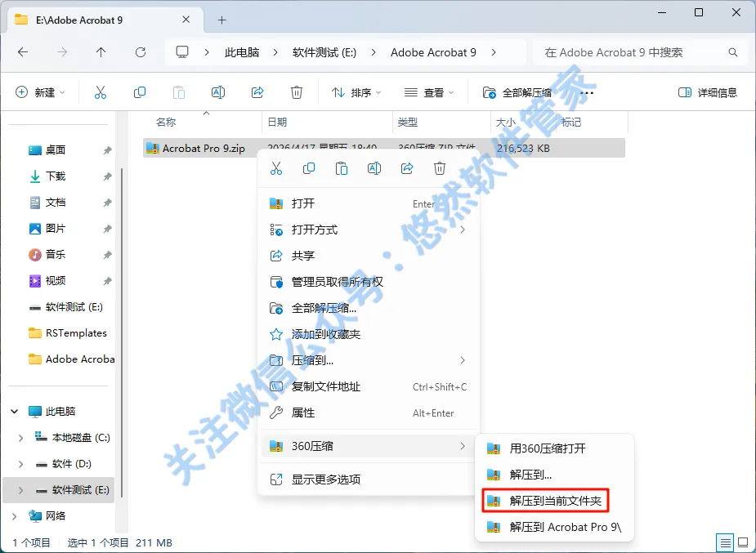Open more options ellipsis in toolbar
Image resolution: width=756 pixels, height=553 pixels.
point(587,92)
